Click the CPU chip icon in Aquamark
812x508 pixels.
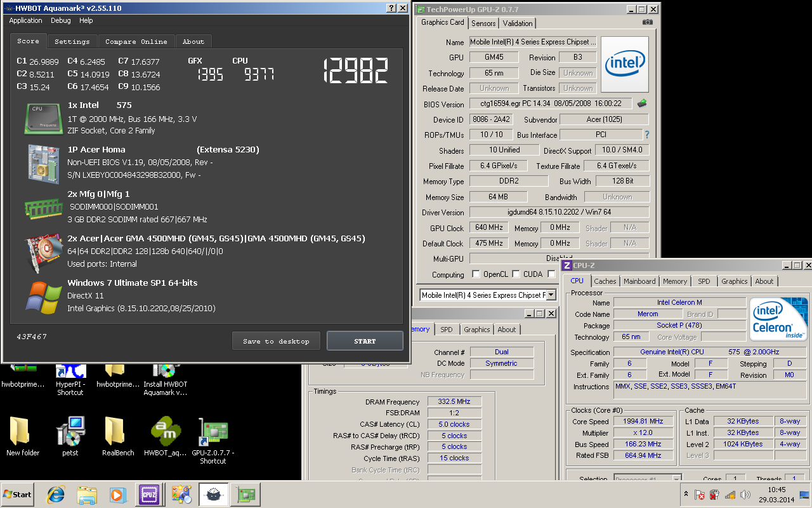[43, 118]
